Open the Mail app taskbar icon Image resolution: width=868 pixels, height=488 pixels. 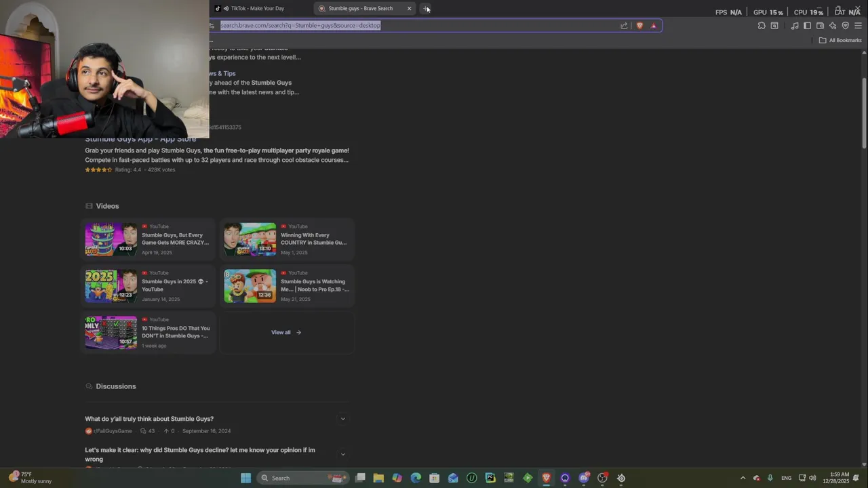point(453,478)
